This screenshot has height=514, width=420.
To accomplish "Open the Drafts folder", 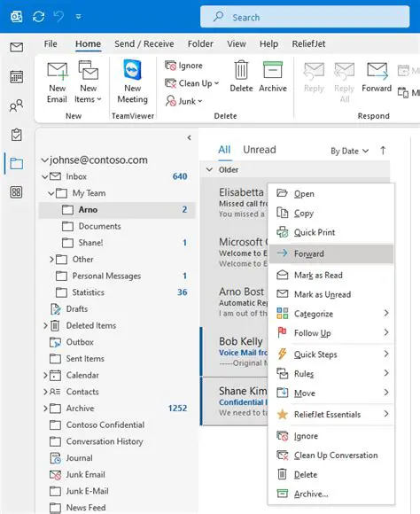I will [117, 308].
